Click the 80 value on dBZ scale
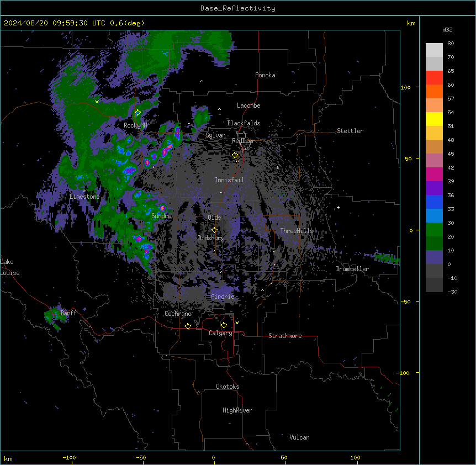Screen dimensions: 476x465 (451, 44)
